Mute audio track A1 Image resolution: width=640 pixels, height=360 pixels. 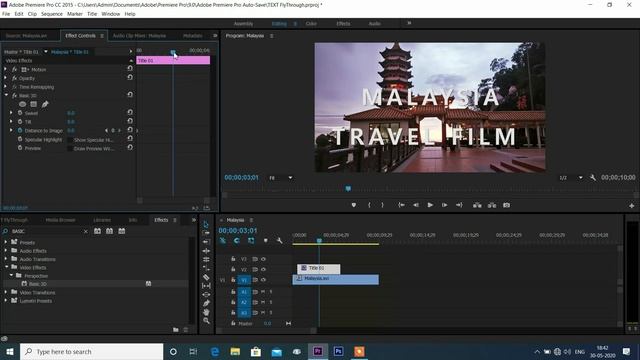263,292
